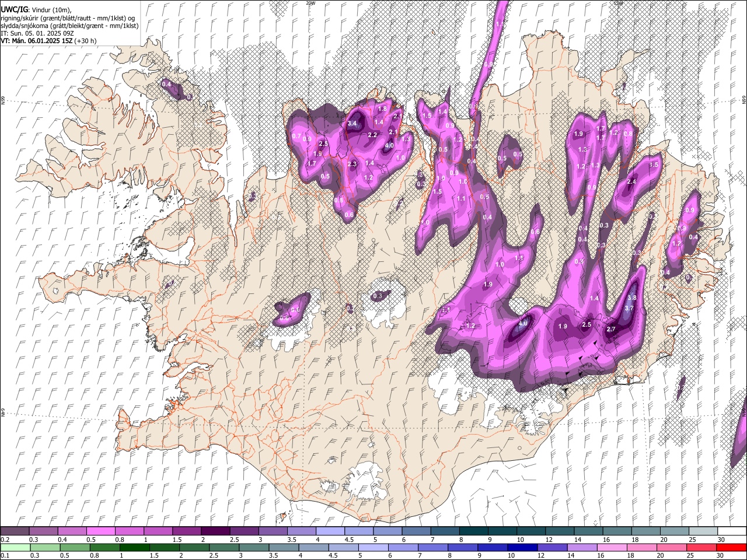This screenshot has width=747, height=560.
Task: Click the '30' label in the upper legend
Action: click(721, 540)
